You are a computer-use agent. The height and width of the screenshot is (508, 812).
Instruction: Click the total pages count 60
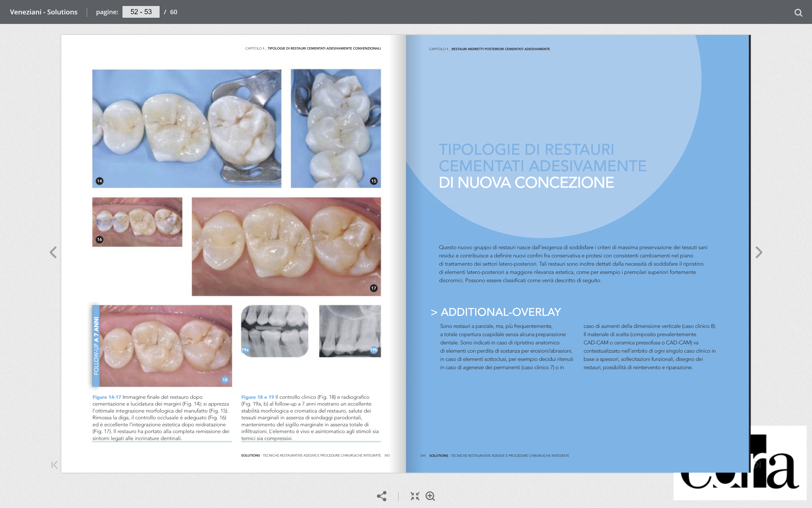pyautogui.click(x=173, y=12)
